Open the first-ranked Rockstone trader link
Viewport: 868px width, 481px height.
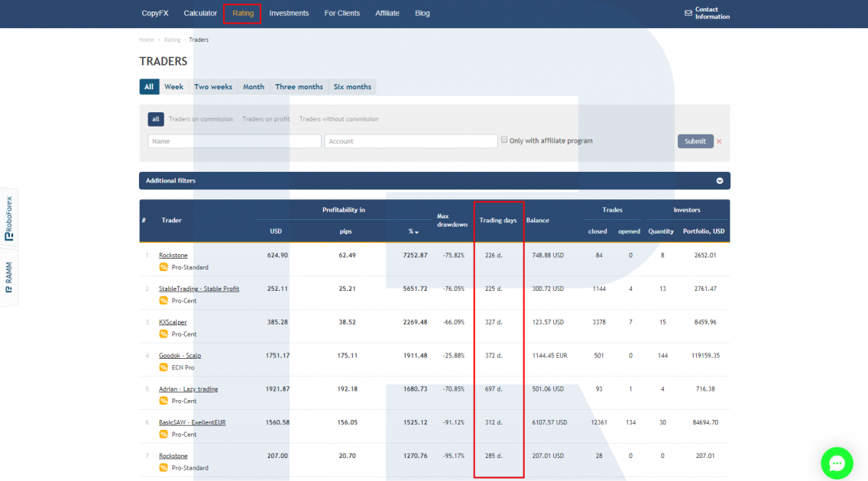pyautogui.click(x=173, y=256)
